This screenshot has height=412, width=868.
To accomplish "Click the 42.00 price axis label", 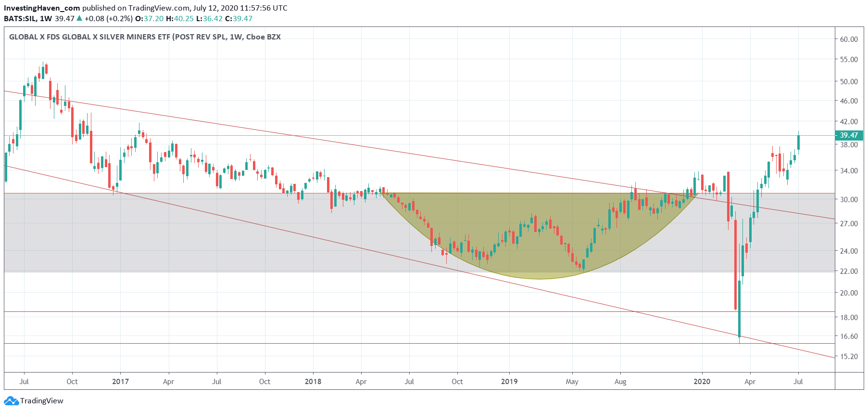I will 849,122.
